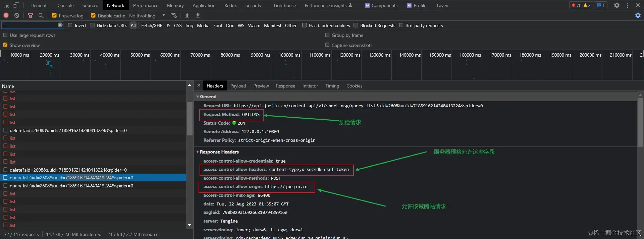Select the first delete?aid=2608 request

93,130
